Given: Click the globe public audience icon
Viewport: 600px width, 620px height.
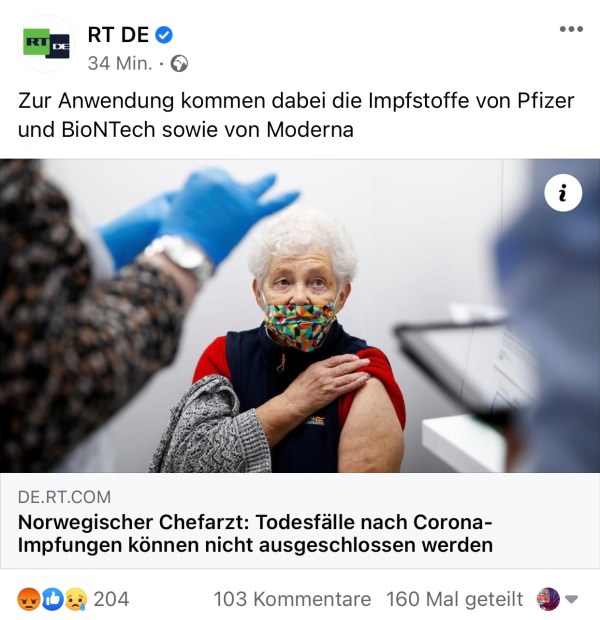Looking at the screenshot, I should pyautogui.click(x=179, y=64).
